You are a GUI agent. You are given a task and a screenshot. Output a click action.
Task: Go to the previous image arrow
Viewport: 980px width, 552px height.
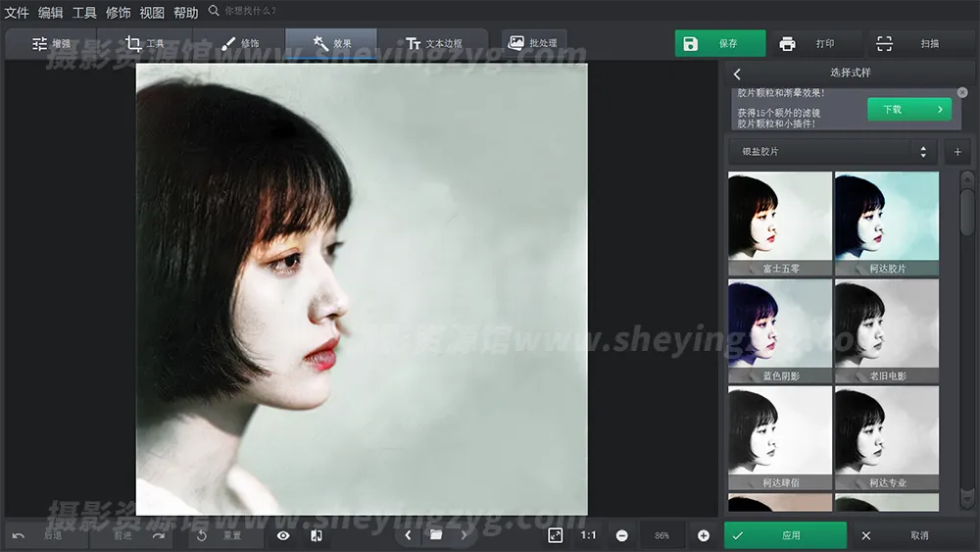(x=408, y=535)
